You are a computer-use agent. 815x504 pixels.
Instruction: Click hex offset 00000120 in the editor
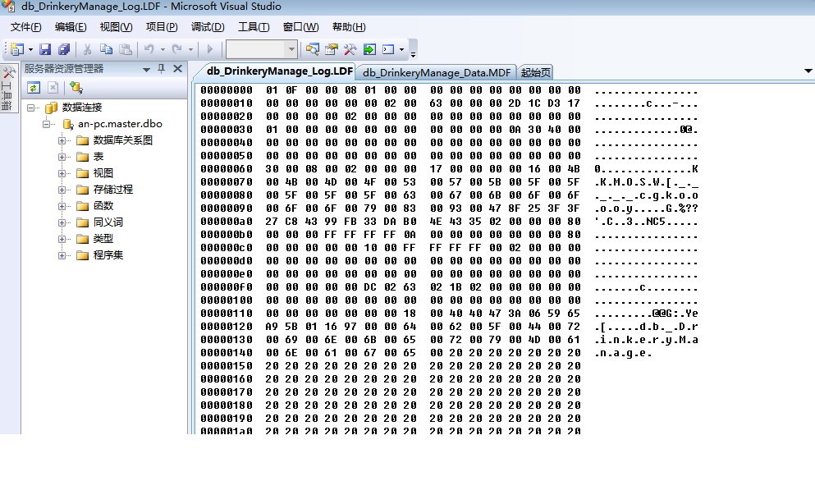click(x=227, y=327)
